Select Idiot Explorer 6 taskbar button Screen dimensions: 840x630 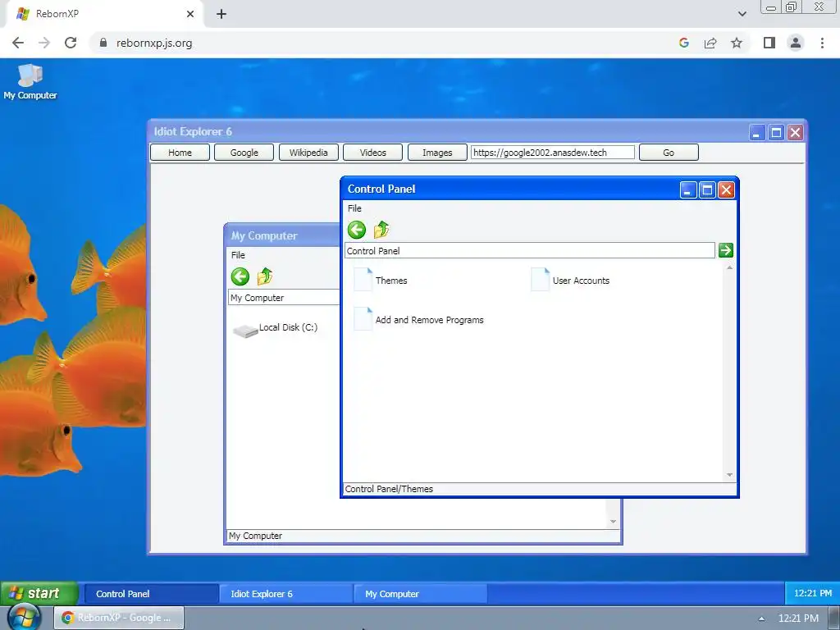(286, 594)
